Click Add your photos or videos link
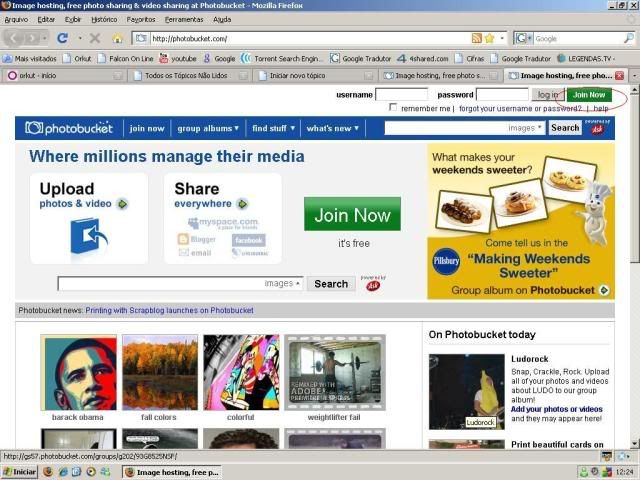 [556, 409]
